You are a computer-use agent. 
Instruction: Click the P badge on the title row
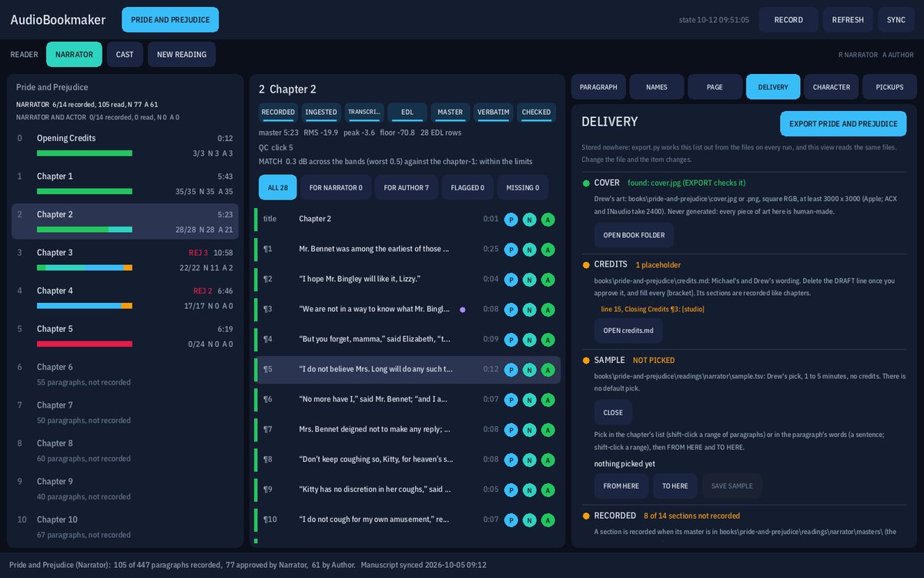click(511, 220)
